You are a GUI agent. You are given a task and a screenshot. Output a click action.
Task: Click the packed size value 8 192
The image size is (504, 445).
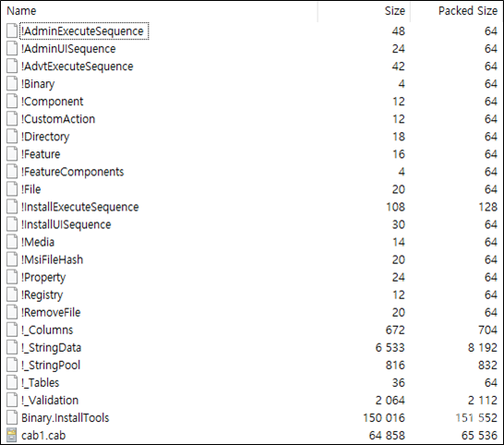[483, 347]
